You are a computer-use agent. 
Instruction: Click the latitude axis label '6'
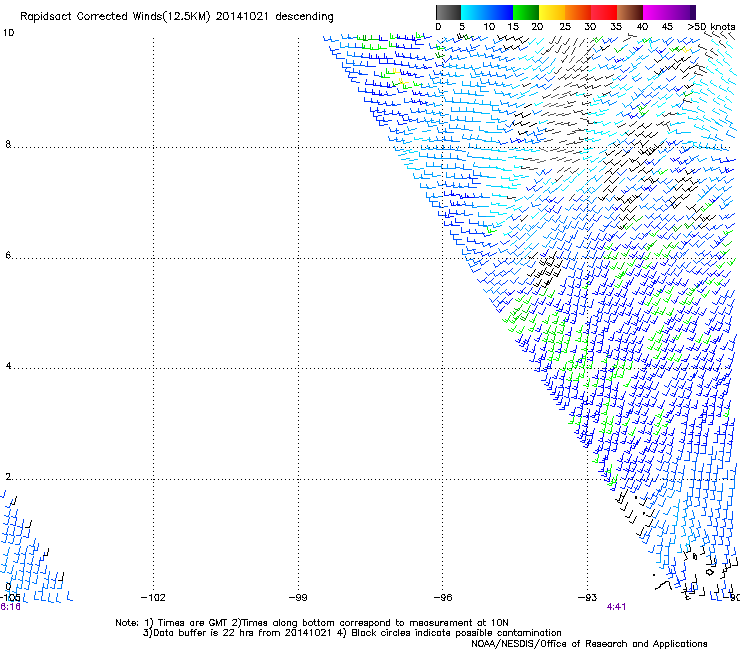pyautogui.click(x=8, y=255)
